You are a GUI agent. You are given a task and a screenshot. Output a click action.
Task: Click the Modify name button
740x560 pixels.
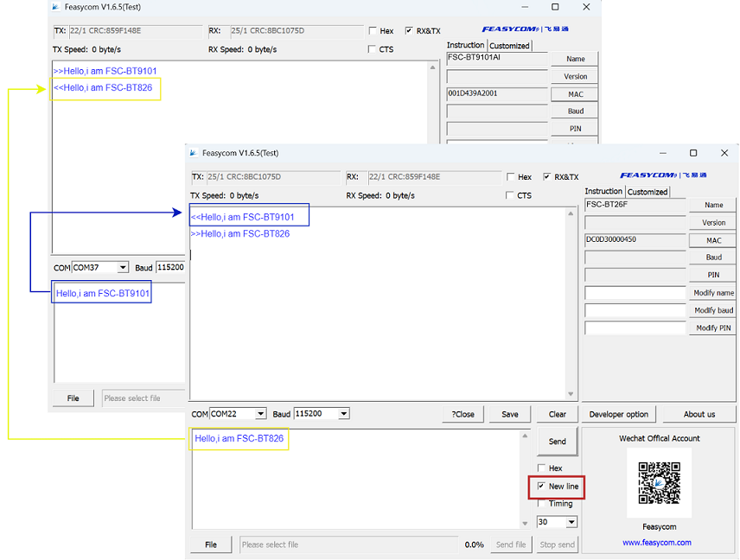[x=712, y=293]
